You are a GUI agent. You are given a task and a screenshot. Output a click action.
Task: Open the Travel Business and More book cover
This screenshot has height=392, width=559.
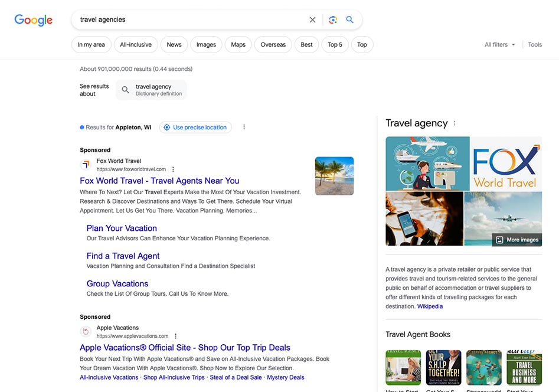(x=524, y=367)
